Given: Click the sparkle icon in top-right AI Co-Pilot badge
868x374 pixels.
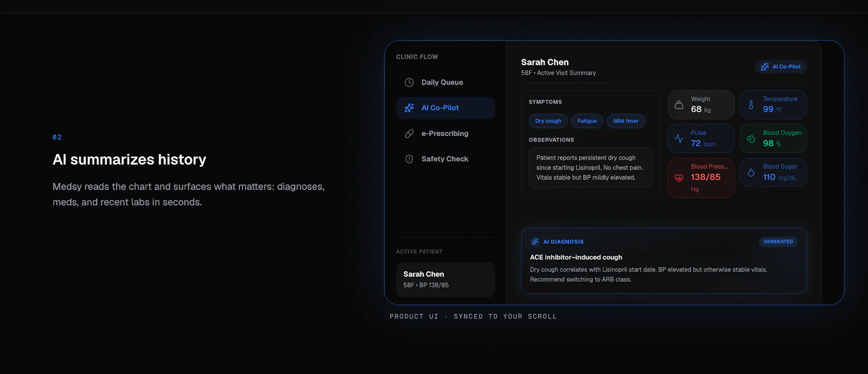Looking at the screenshot, I should click(765, 67).
